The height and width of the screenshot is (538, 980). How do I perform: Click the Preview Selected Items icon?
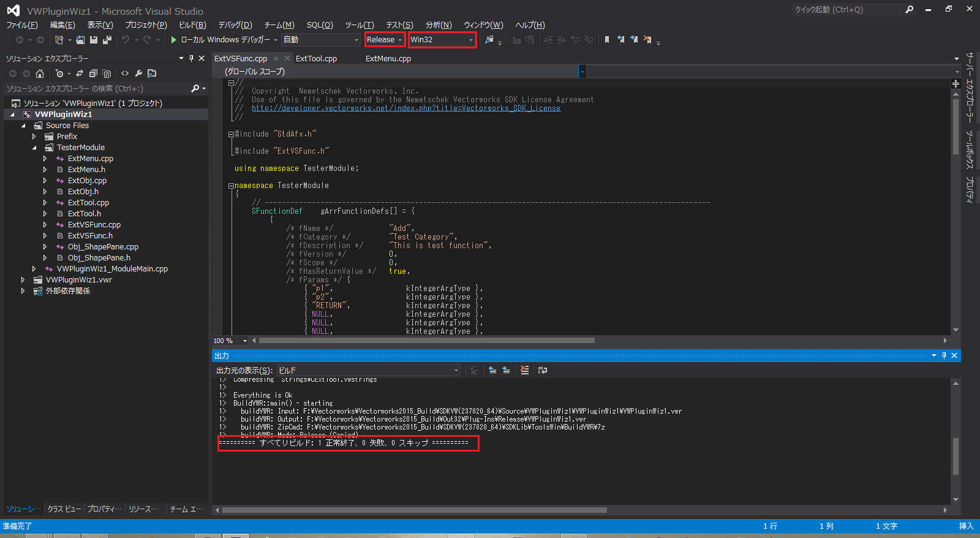point(152,74)
